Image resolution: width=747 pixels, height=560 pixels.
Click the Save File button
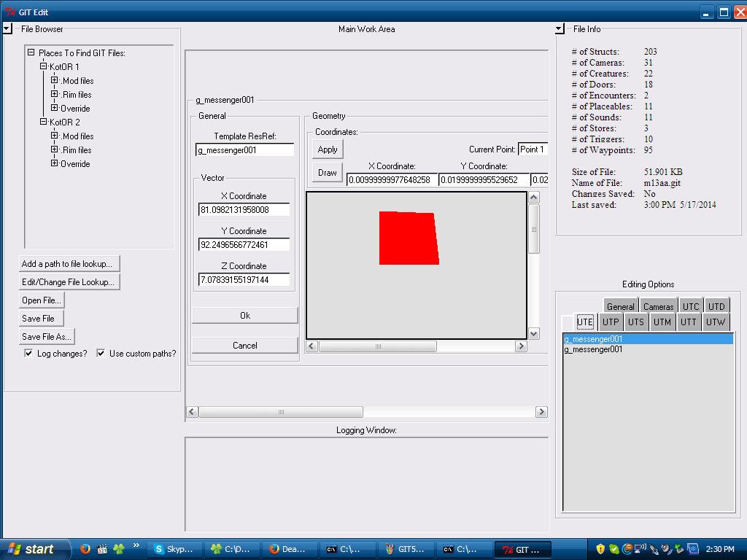tap(42, 318)
